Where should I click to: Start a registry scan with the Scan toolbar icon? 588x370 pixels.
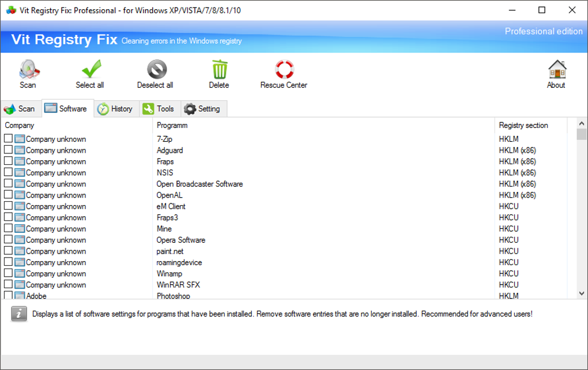click(28, 69)
